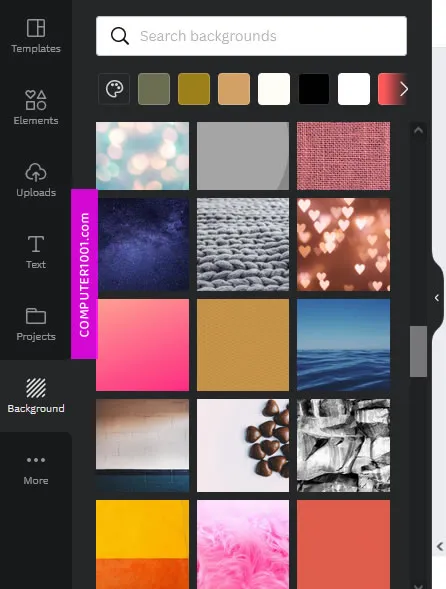Open the Text sidebar tab
This screenshot has width=446, height=589.
[36, 252]
